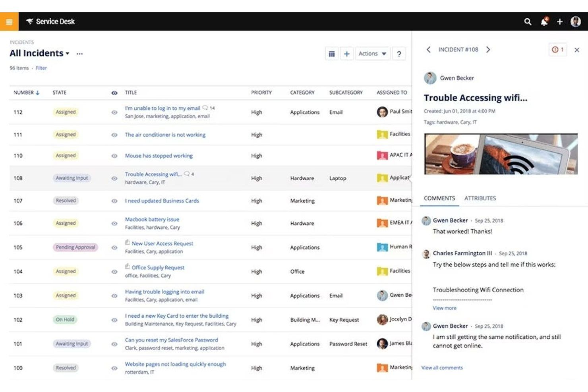The height and width of the screenshot is (392, 588).
Task: Click the priority alert badge on incident 108
Action: tap(558, 50)
